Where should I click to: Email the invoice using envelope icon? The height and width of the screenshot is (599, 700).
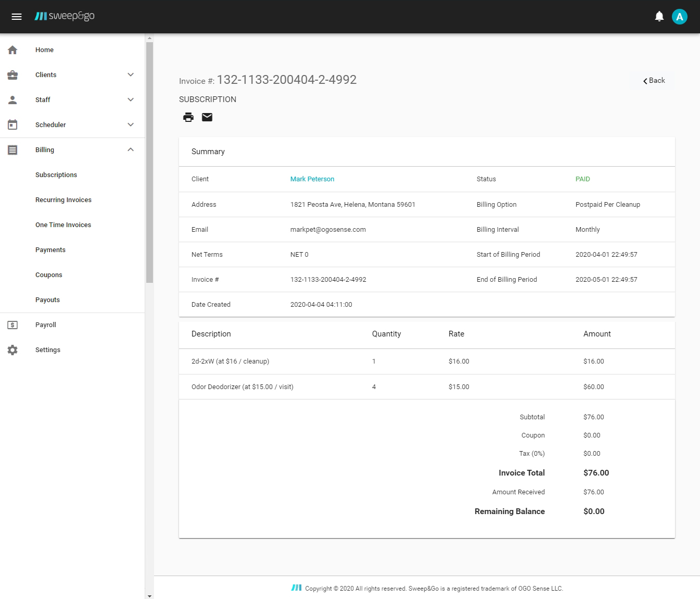[x=207, y=117]
